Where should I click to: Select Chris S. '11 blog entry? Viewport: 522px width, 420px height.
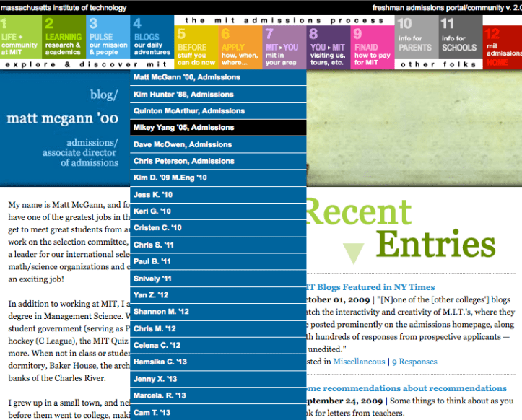coord(218,245)
